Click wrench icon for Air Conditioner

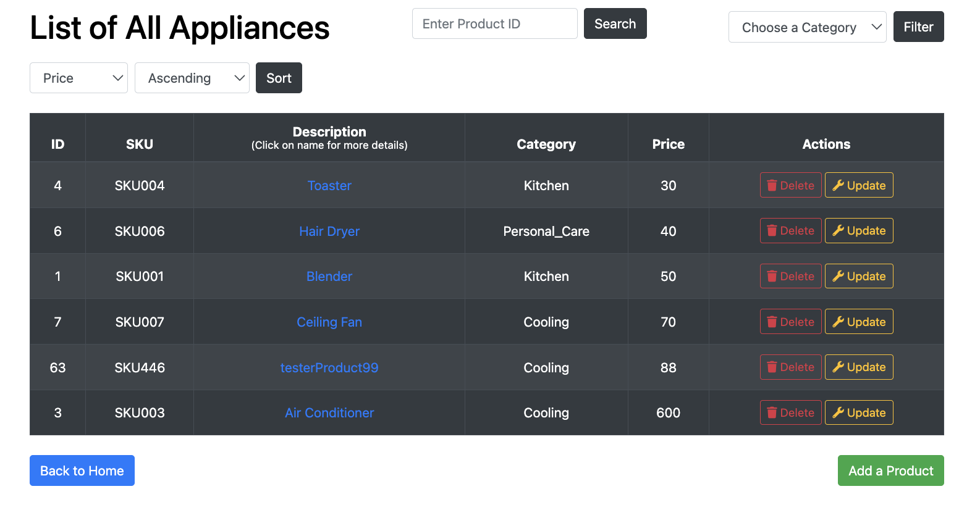click(838, 412)
